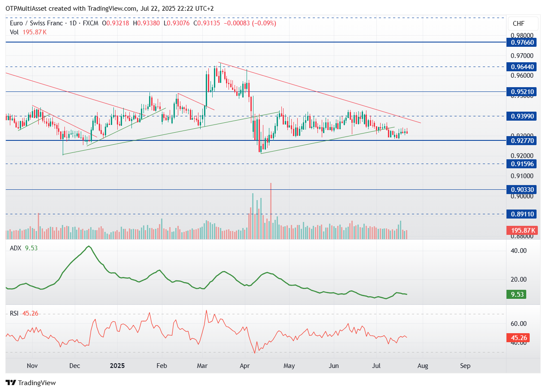Click the 60.00 tick on RSI scale
546x392 pixels.
(x=518, y=324)
